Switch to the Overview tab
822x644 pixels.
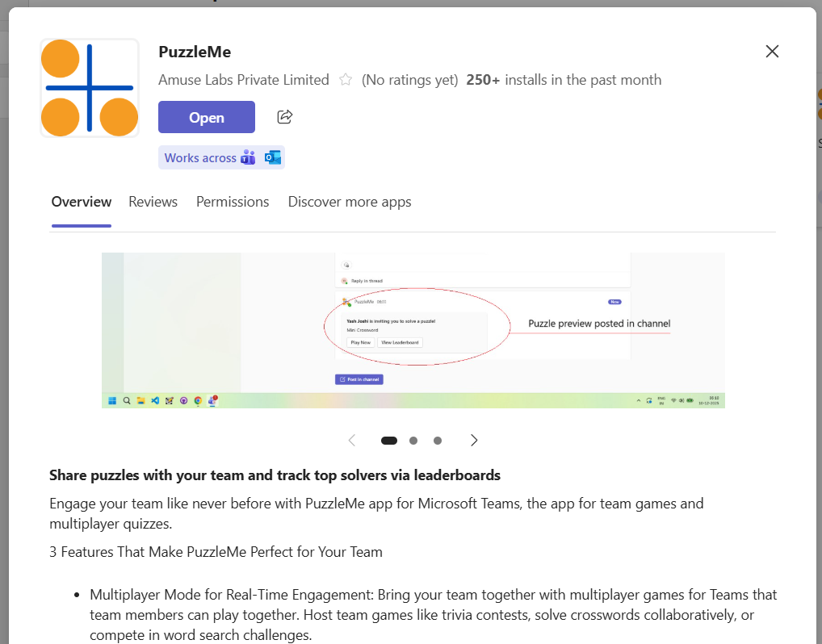click(82, 202)
